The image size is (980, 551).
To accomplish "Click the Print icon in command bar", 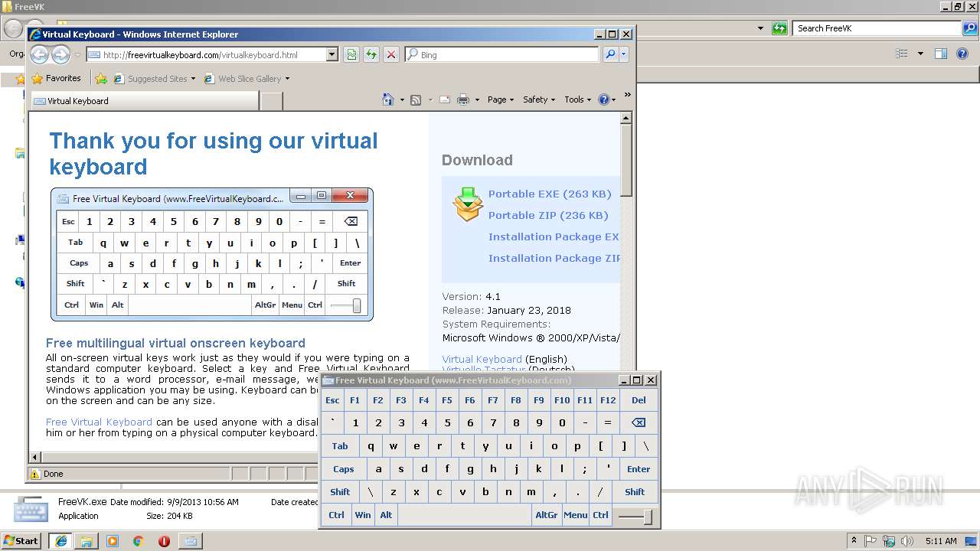I will tap(463, 99).
